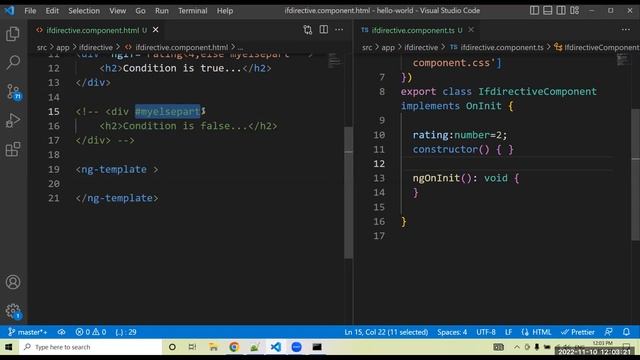Open errors and warnings indicator
The height and width of the screenshot is (360, 640).
[91, 332]
